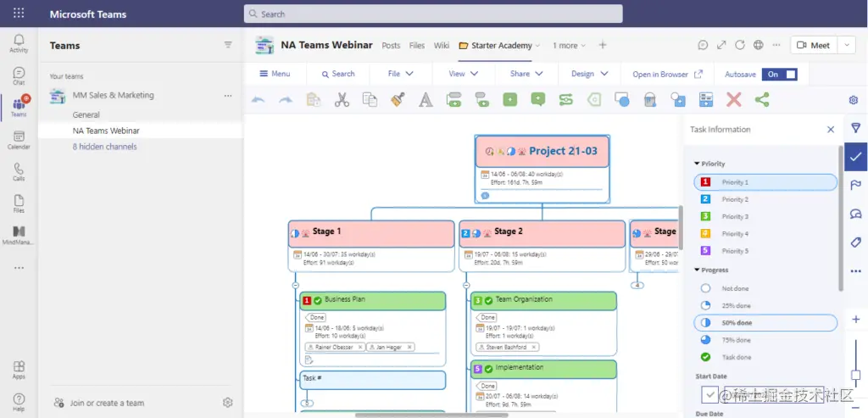Select the General channel
The width and height of the screenshot is (868, 418).
pos(86,114)
